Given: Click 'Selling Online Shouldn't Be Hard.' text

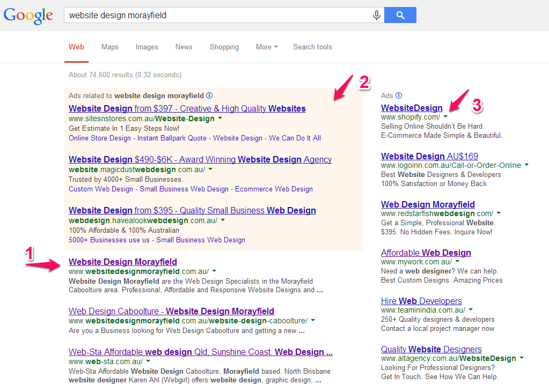Looking at the screenshot, I should (433, 127).
